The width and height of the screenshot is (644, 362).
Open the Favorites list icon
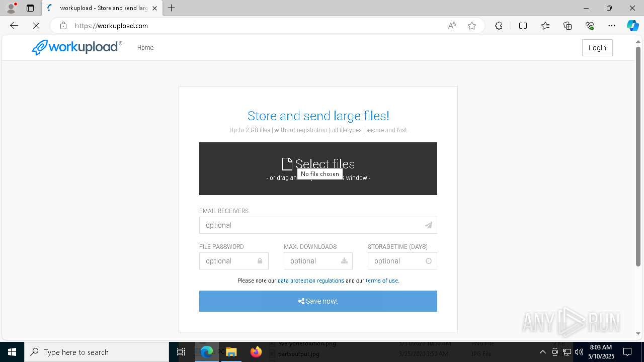click(x=545, y=26)
